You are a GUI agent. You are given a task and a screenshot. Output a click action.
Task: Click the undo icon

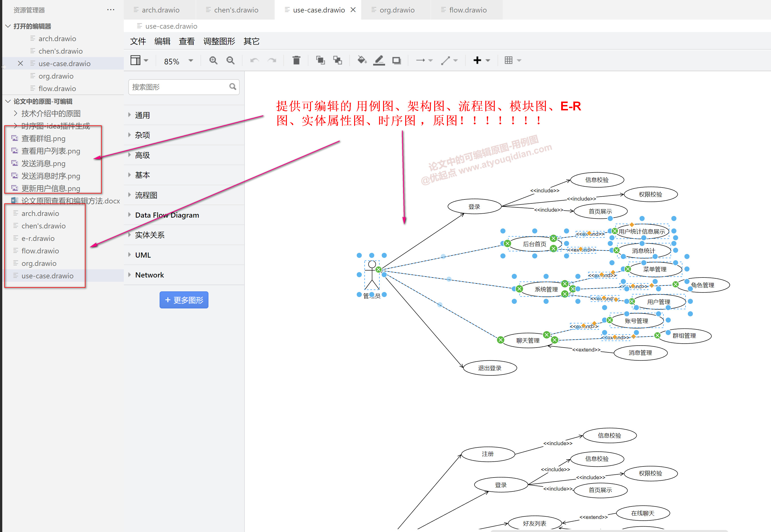point(254,60)
